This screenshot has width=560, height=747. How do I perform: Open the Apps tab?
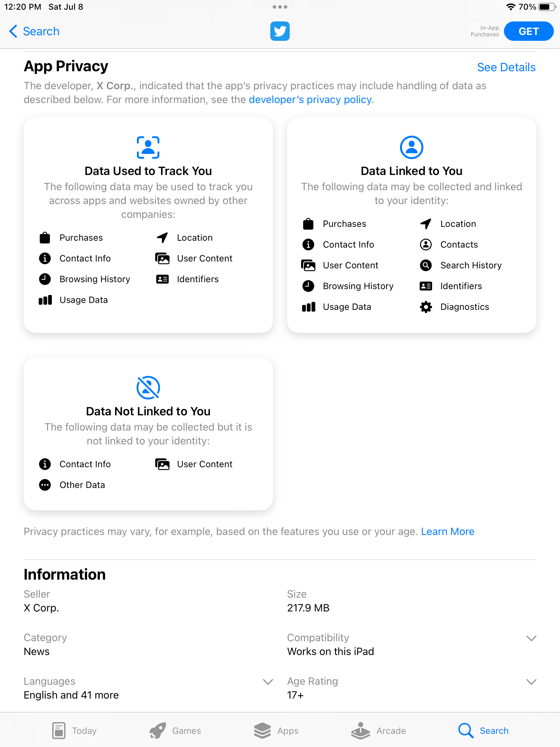(x=276, y=731)
